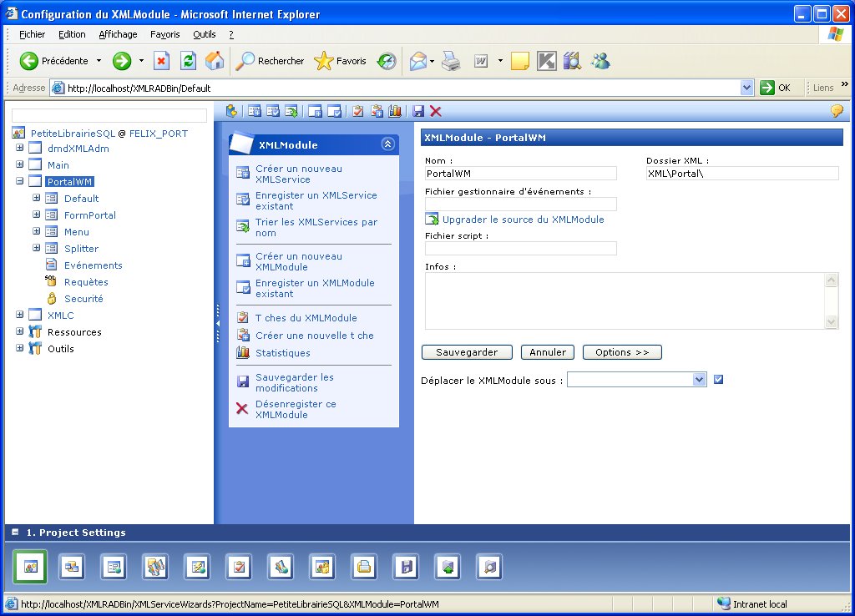Viewport: 855px width, 616px height.
Task: Click the statistics chart icon in toolbar
Action: coord(395,111)
